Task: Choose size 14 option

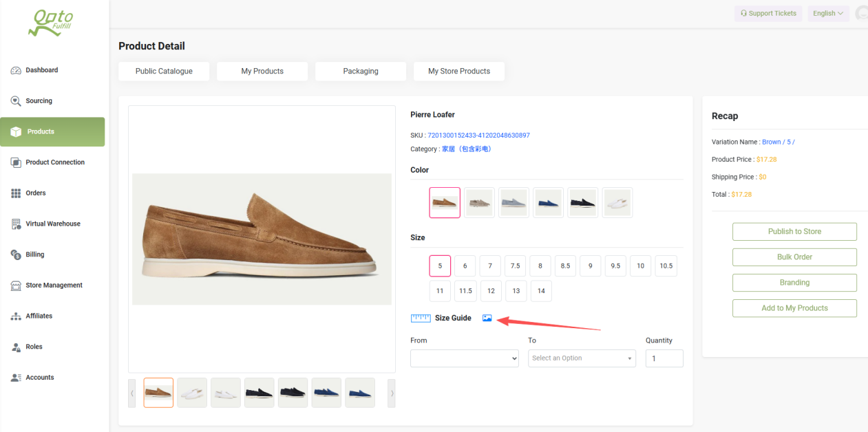Action: coord(541,291)
